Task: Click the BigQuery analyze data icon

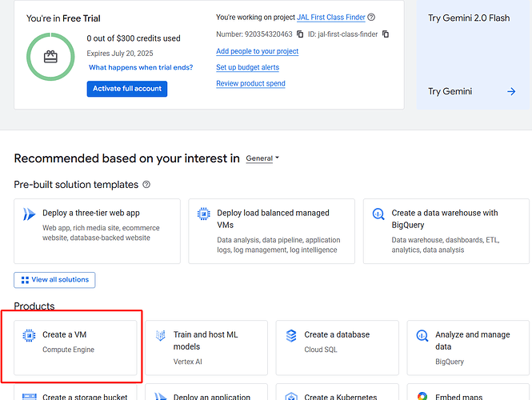Action: point(422,336)
